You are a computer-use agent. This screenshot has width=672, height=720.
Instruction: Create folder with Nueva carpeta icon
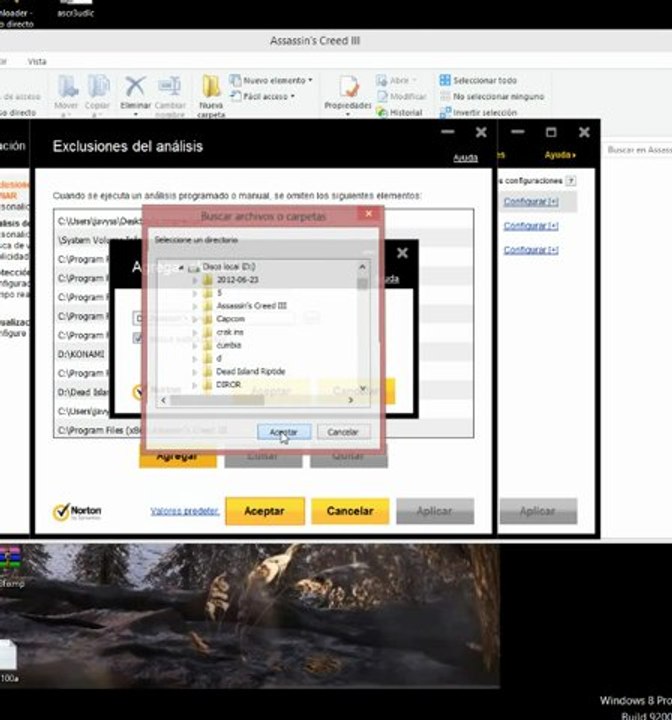211,86
